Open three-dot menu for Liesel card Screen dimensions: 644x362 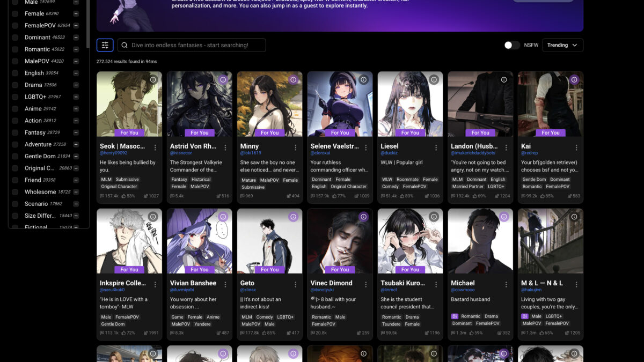pyautogui.click(x=436, y=147)
